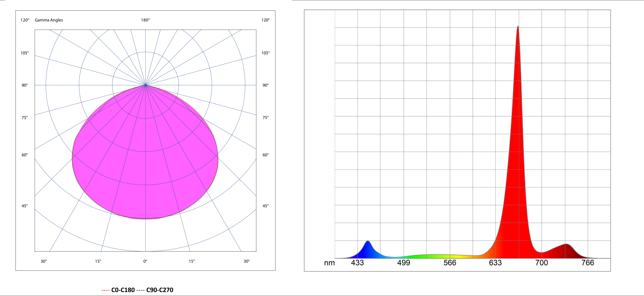Click the C90-C270 legend label
The height and width of the screenshot is (296, 644).
(160, 290)
